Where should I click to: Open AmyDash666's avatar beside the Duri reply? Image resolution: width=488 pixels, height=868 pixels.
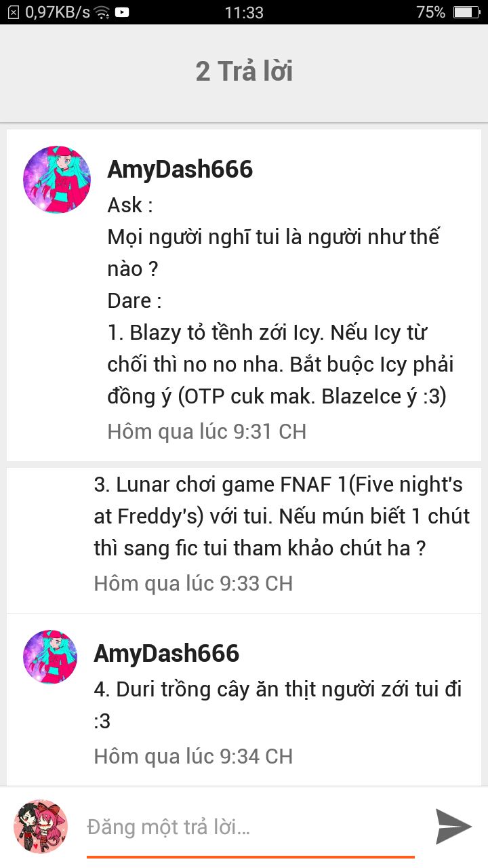(x=50, y=656)
